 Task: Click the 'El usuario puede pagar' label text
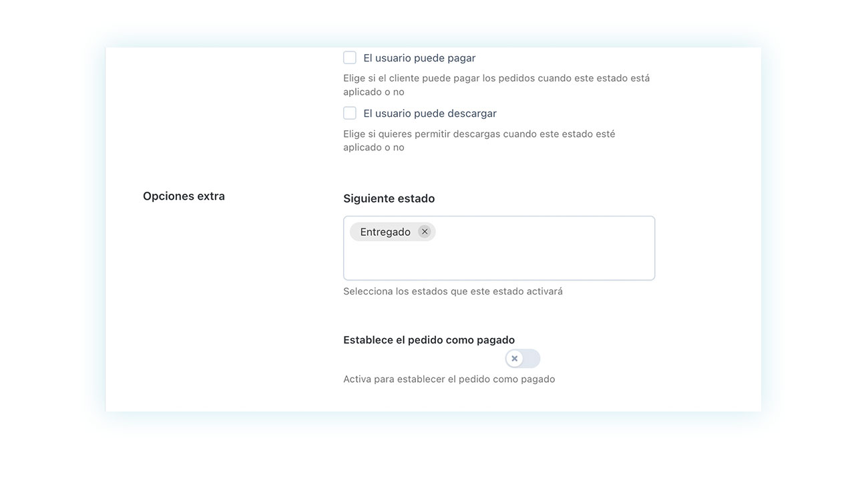(419, 58)
